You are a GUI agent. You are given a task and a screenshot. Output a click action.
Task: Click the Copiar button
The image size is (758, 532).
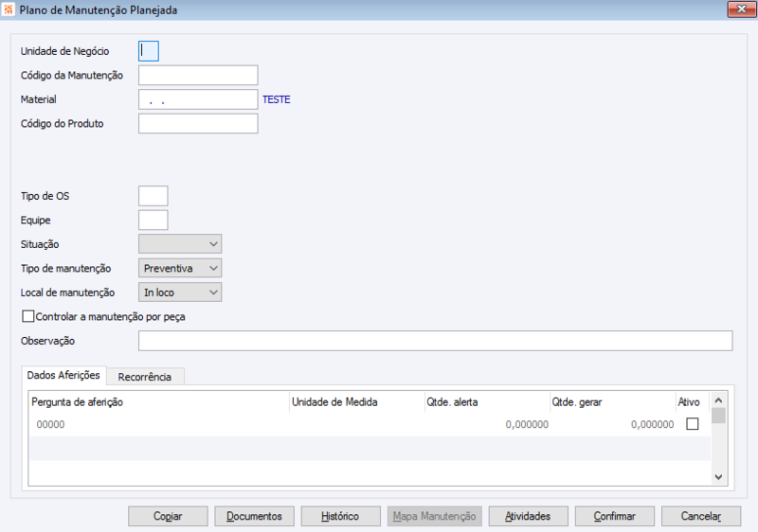point(168,516)
